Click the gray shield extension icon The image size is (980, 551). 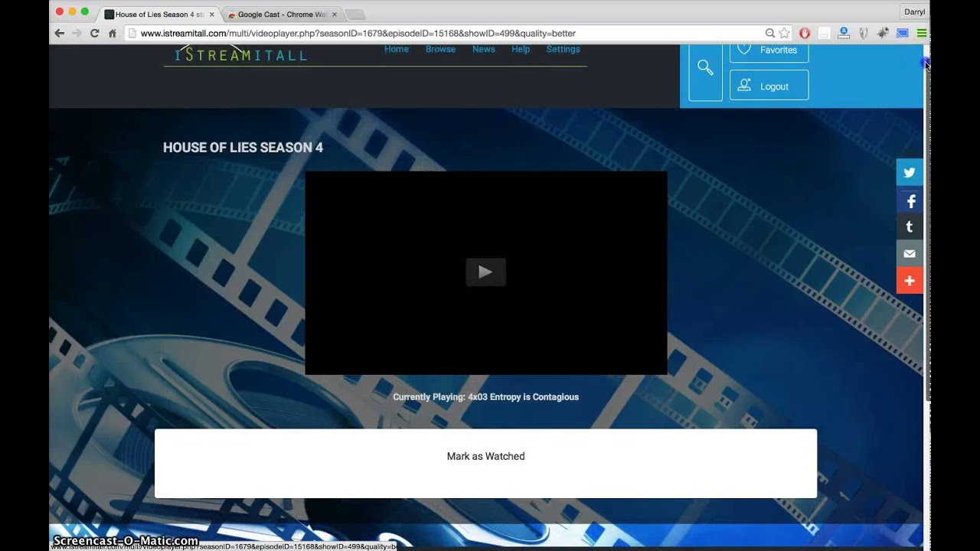coord(863,33)
